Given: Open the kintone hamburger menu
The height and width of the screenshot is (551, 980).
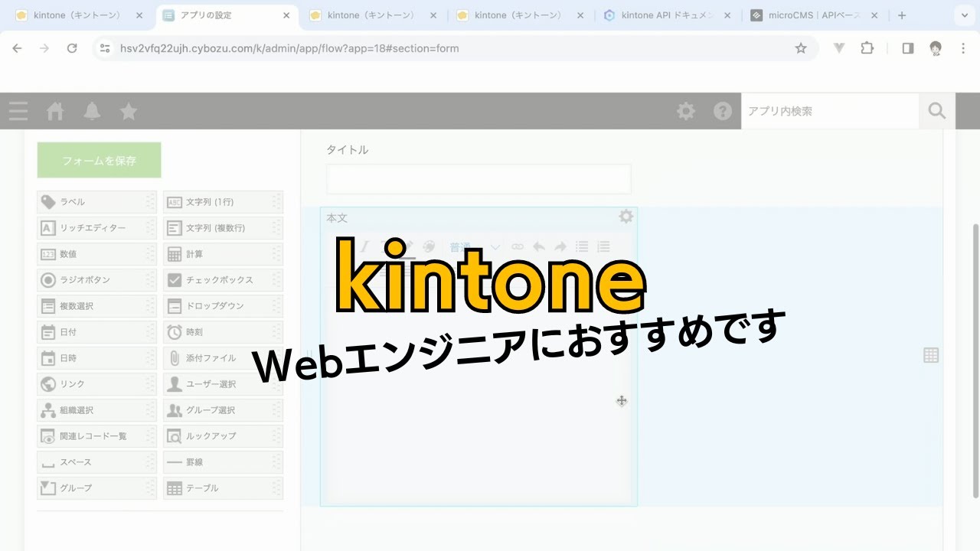Looking at the screenshot, I should coord(18,111).
